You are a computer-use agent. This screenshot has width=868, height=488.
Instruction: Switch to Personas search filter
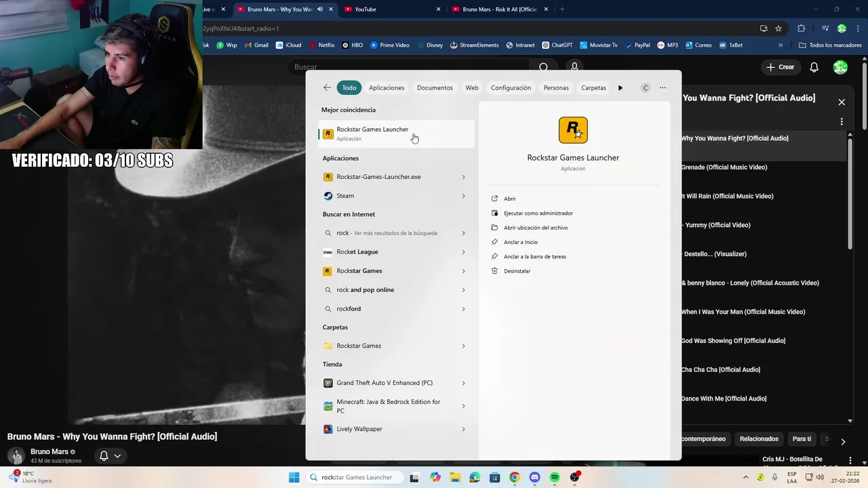pyautogui.click(x=556, y=87)
